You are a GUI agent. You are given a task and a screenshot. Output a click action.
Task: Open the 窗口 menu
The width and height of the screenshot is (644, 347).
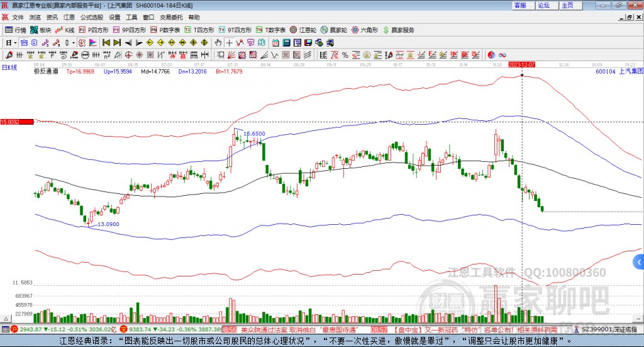(x=148, y=17)
